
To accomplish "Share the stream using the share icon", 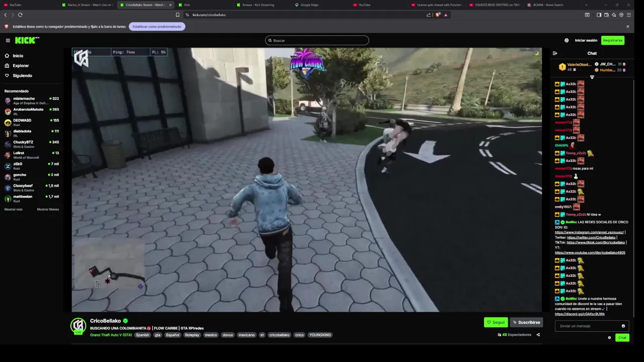I will click(538, 335).
